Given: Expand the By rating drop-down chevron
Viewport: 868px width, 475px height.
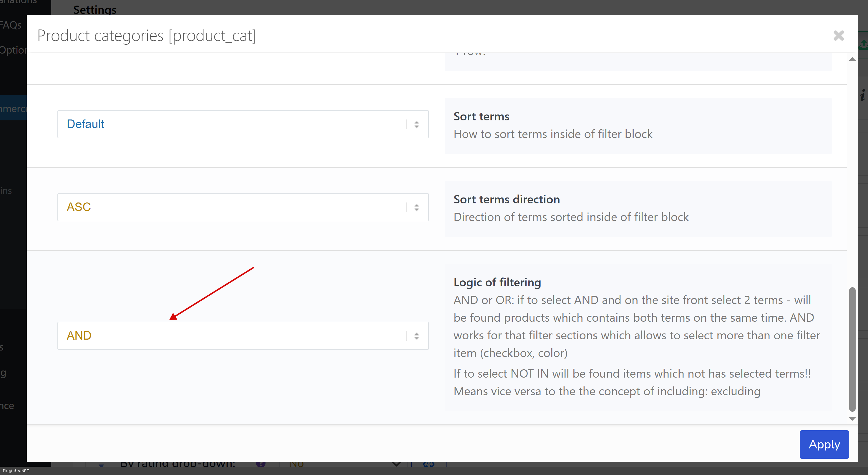Looking at the screenshot, I should [x=396, y=464].
